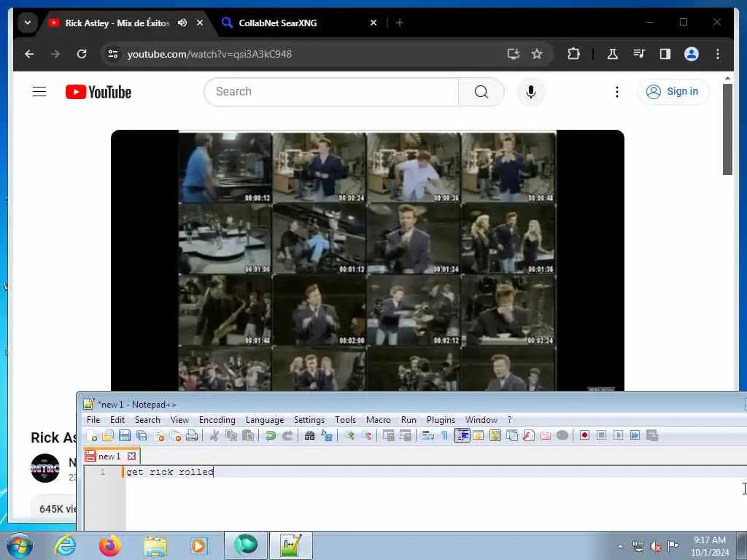The width and height of the screenshot is (747, 560).
Task: Search with voice using microphone button
Action: pos(531,91)
